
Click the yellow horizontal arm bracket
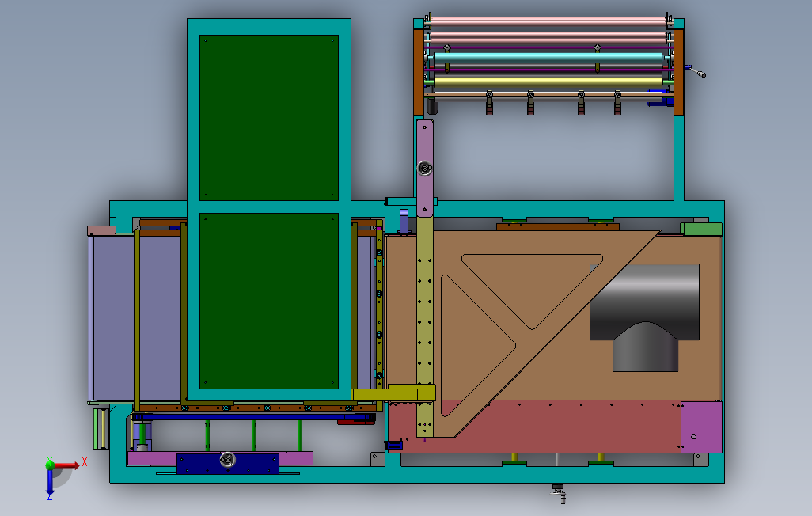click(x=393, y=393)
